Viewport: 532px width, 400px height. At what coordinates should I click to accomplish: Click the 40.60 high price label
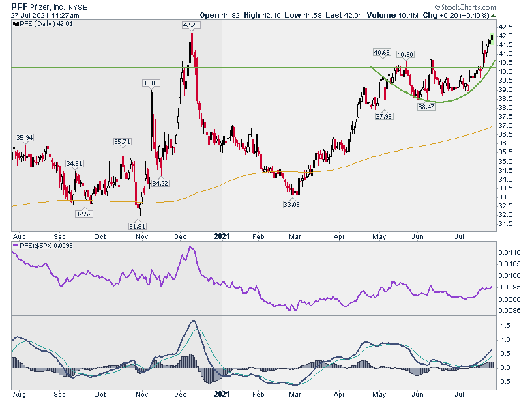405,55
